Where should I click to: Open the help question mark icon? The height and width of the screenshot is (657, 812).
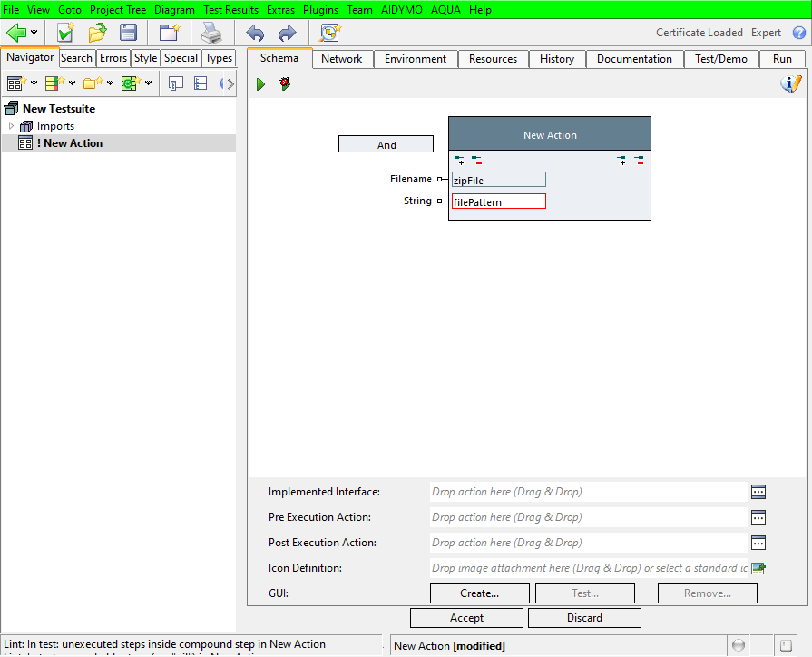[x=799, y=33]
